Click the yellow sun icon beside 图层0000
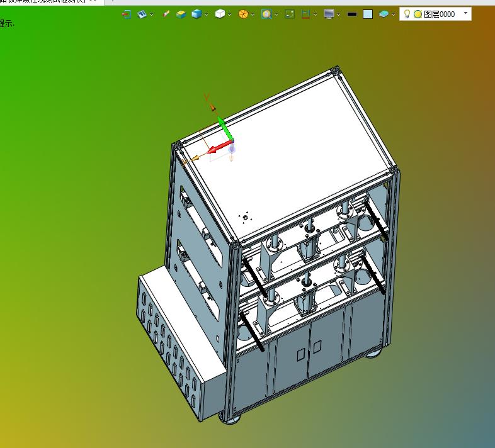The width and height of the screenshot is (495, 448). [x=418, y=14]
